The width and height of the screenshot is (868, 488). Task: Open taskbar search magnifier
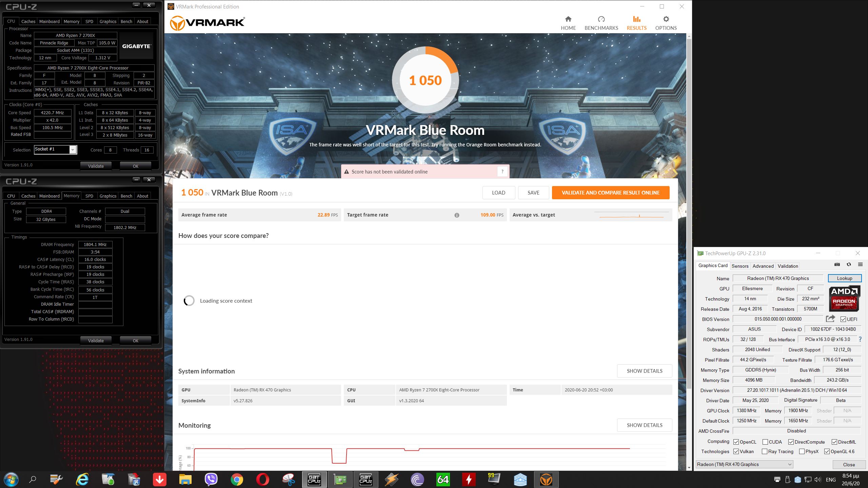[33, 480]
